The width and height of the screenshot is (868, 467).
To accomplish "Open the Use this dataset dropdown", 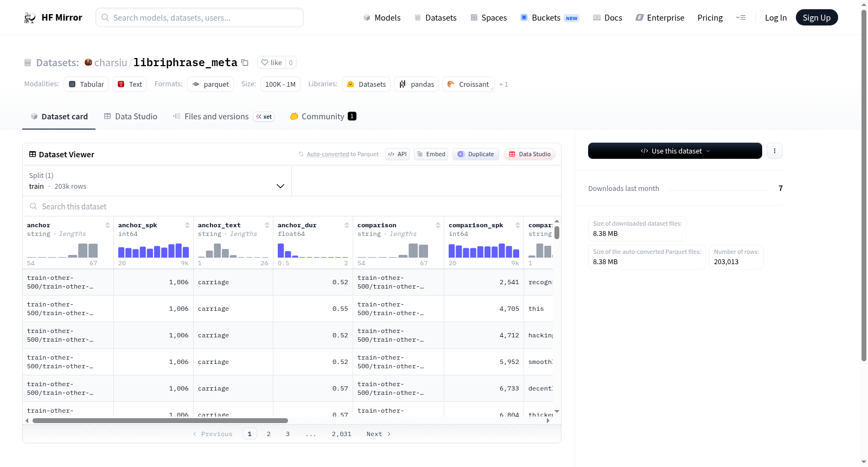I will click(x=675, y=151).
